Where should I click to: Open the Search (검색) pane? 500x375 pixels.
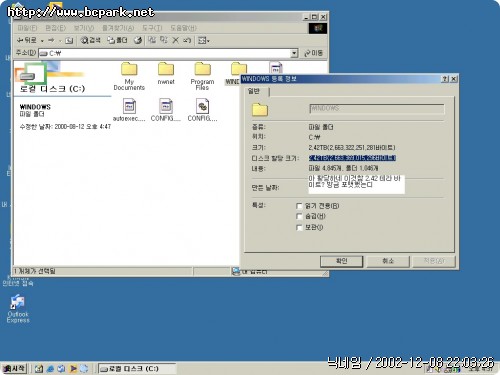tap(91, 40)
